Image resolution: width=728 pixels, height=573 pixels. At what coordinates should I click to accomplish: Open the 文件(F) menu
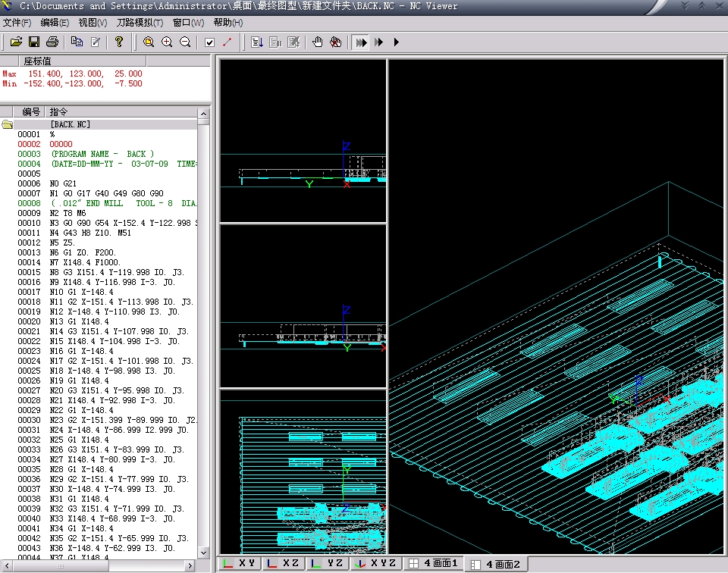pos(17,23)
